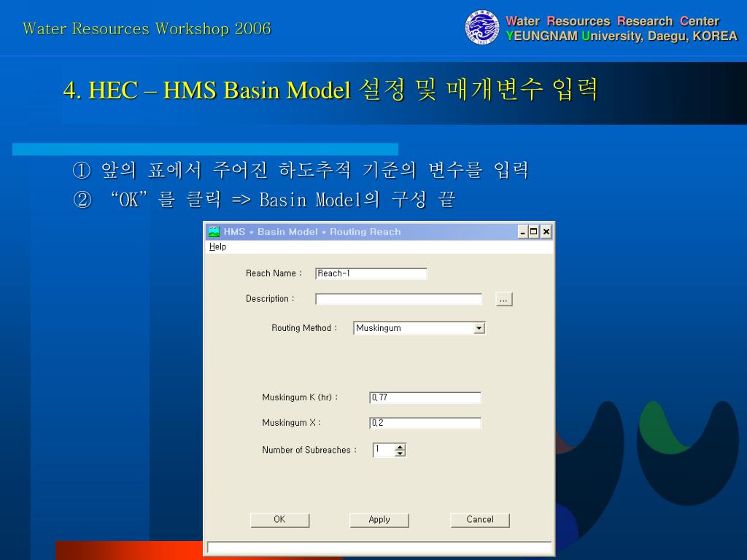
Task: Click the Muskingum X value field
Action: pyautogui.click(x=425, y=423)
